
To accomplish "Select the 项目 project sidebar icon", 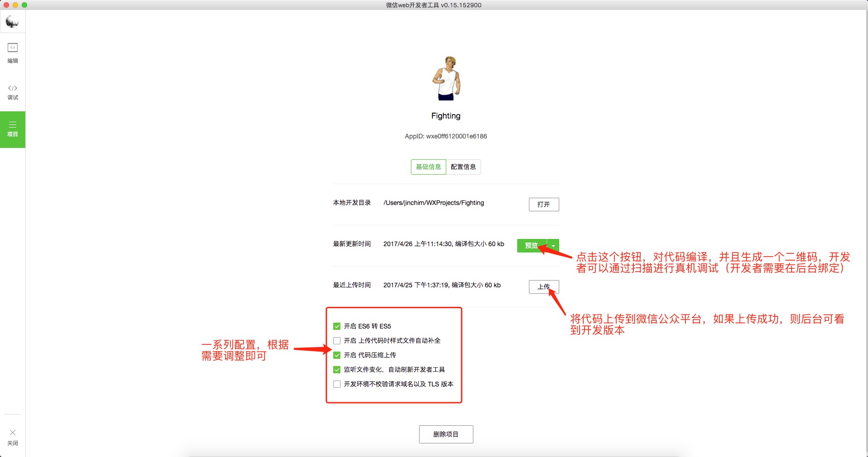I will coord(13,129).
